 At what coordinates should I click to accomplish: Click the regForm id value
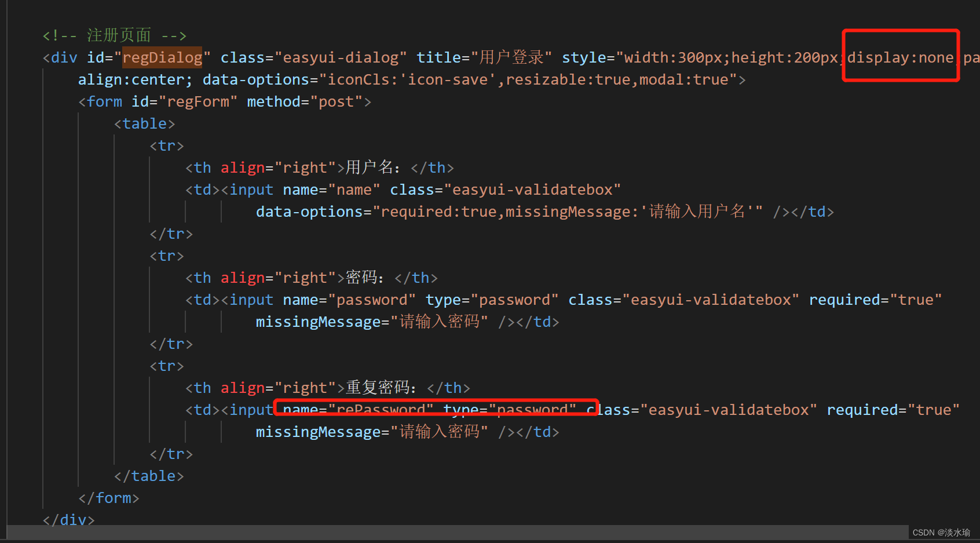(198, 101)
